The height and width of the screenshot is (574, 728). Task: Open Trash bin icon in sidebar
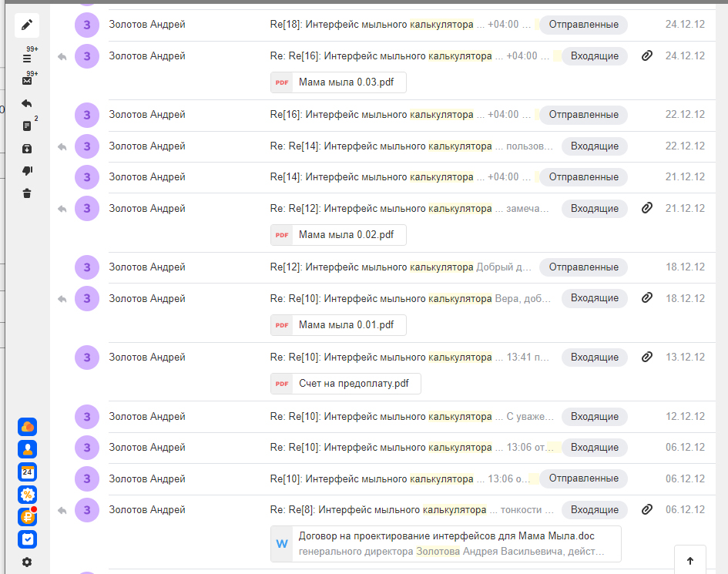coord(27,193)
